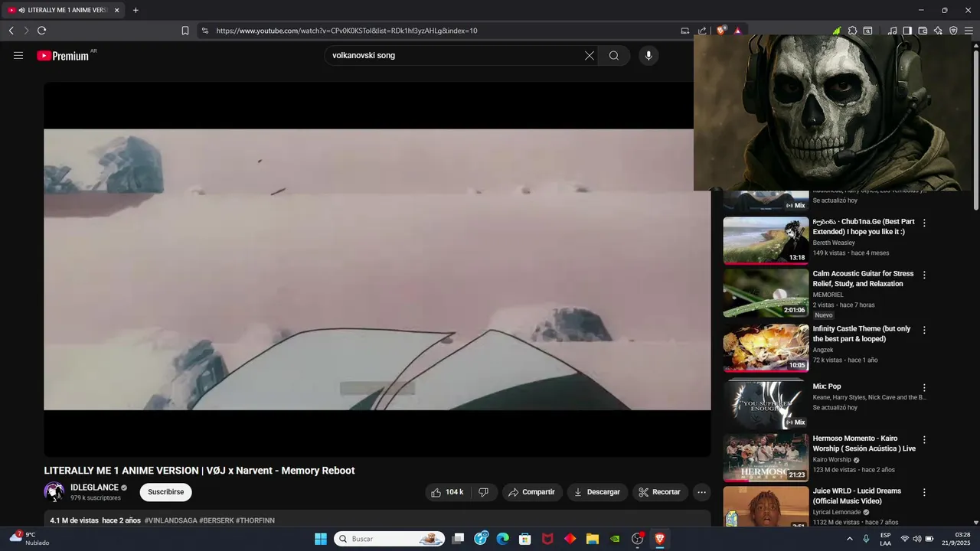Start voice search with the microphone
980x551 pixels.
click(648, 55)
